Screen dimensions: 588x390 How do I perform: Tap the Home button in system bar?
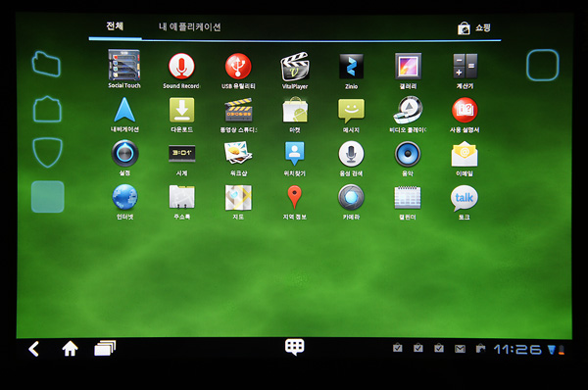71,349
